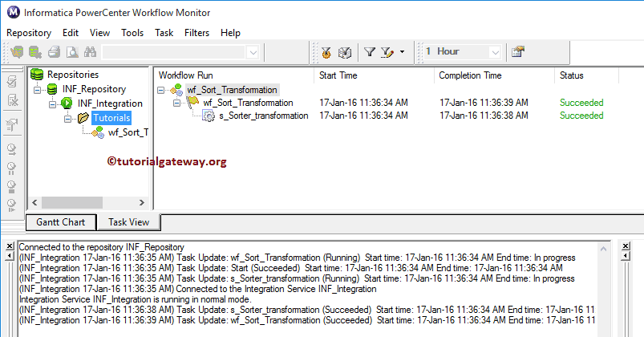Collapse the nested wf_Sort_Transformation run node

[176, 103]
